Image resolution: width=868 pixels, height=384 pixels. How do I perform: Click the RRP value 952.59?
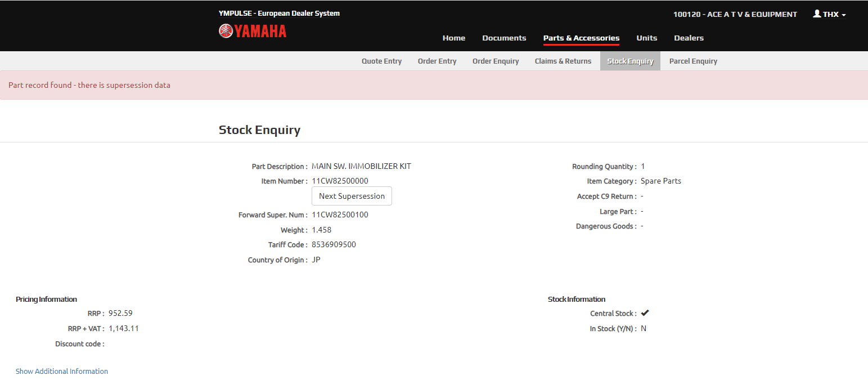(120, 313)
